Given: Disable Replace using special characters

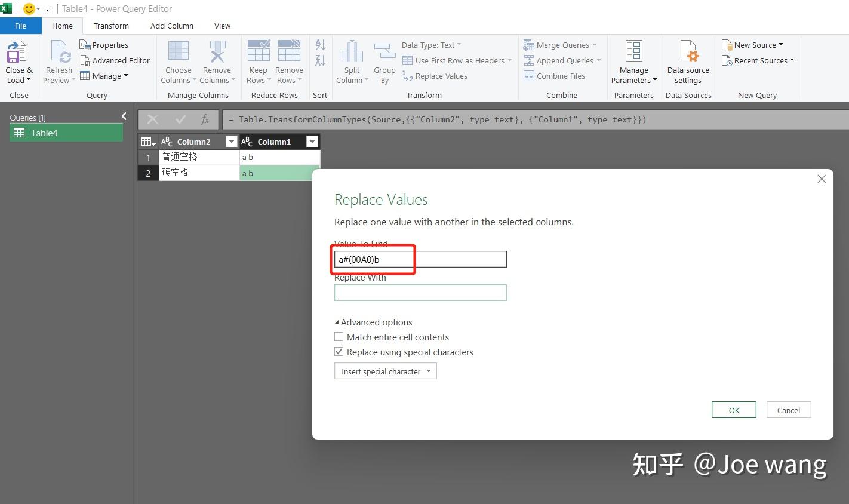Looking at the screenshot, I should 339,351.
